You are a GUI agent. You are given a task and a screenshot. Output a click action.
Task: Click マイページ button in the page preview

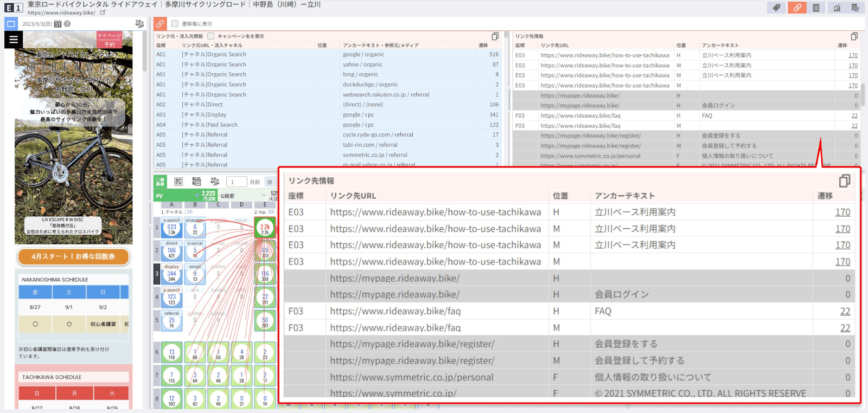109,35
